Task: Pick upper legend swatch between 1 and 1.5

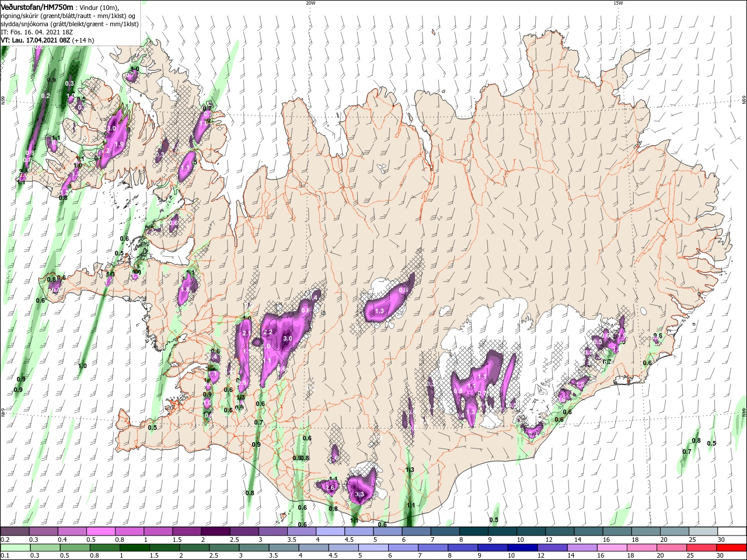Action: tap(158, 531)
